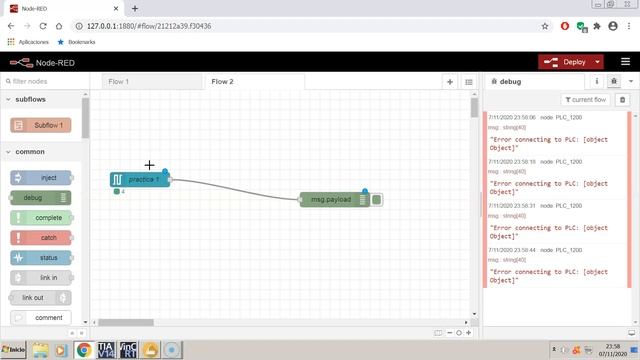Zoom out the canvas with minus
This screenshot has height=360, width=640.
(x=449, y=333)
